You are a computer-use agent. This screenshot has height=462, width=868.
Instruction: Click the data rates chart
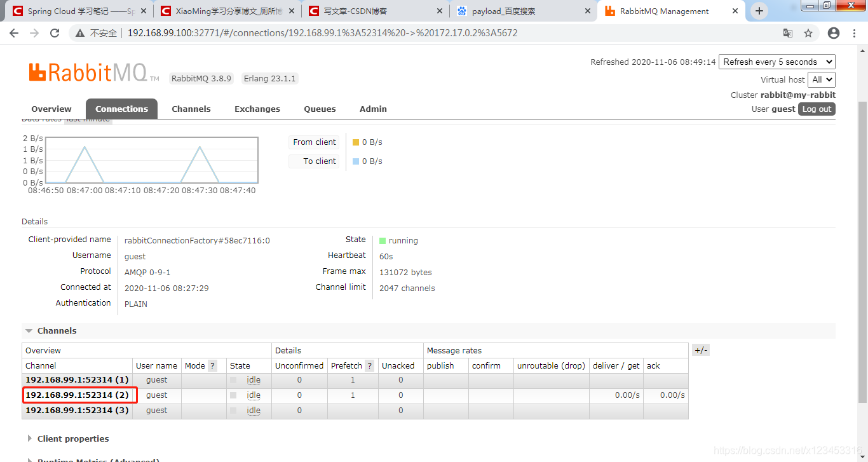(152, 160)
